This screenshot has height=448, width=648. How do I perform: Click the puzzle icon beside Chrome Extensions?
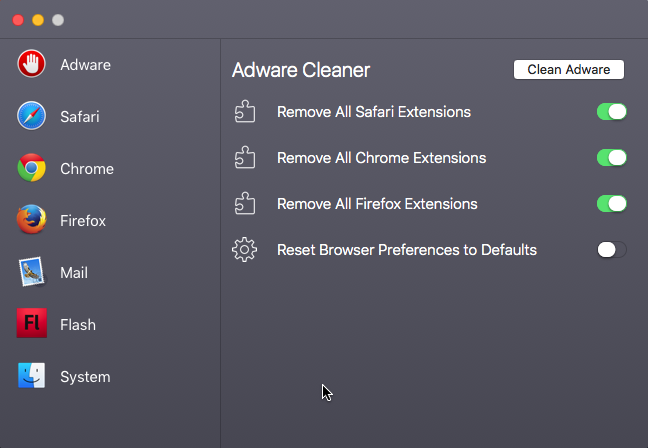(x=245, y=158)
